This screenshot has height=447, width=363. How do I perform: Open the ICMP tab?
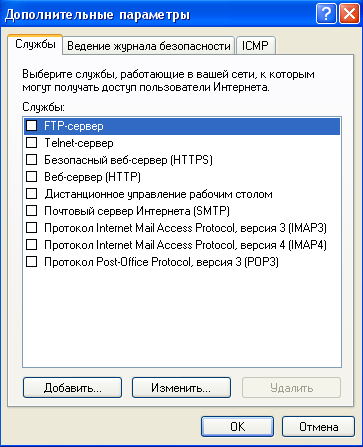click(255, 46)
